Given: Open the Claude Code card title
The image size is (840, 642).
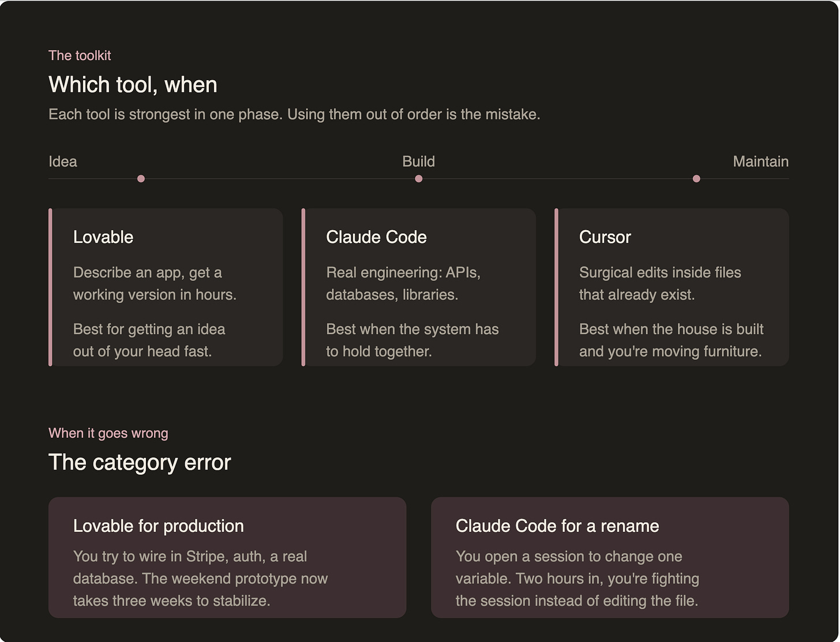Looking at the screenshot, I should [x=376, y=237].
